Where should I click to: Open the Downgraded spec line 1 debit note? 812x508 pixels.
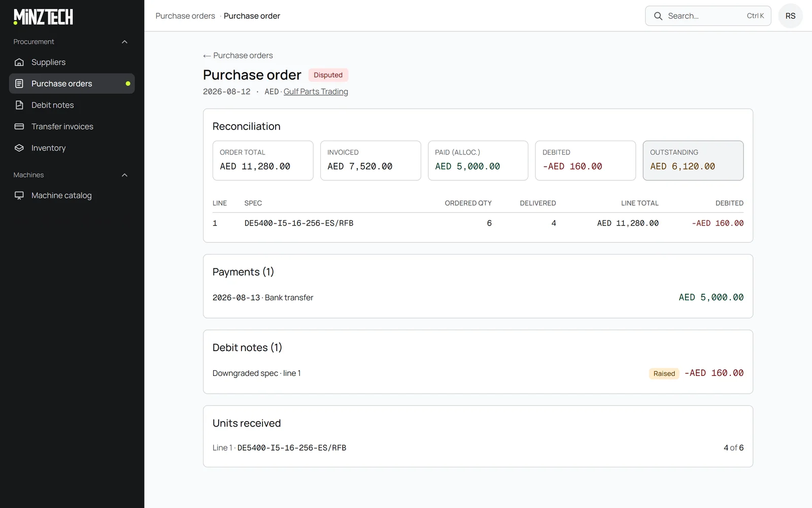click(x=478, y=373)
